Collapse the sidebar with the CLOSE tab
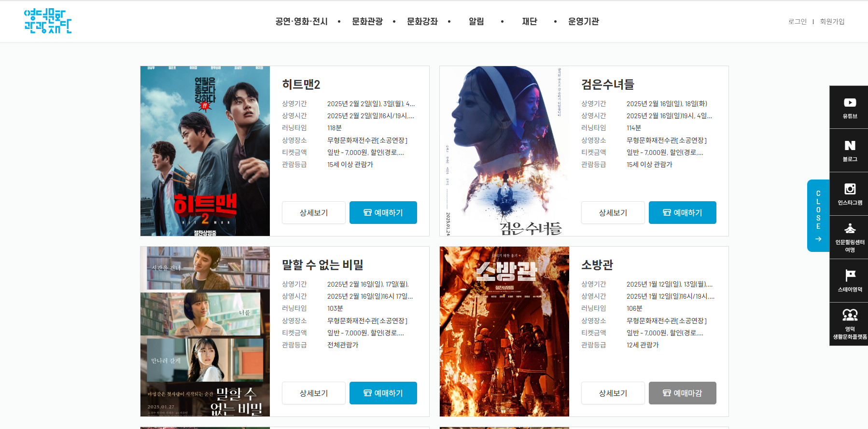Screen dimensions: 868x429 tap(818, 216)
